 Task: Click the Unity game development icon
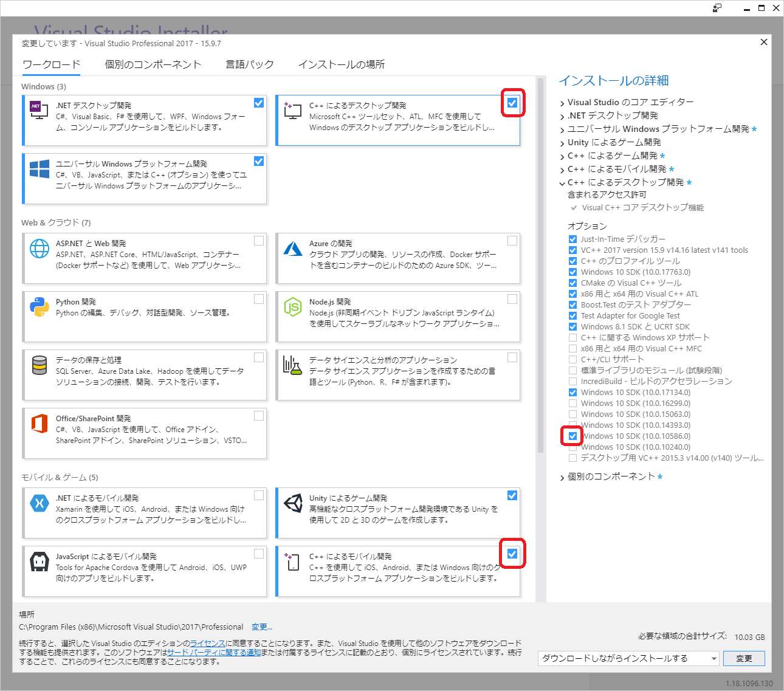click(x=293, y=503)
